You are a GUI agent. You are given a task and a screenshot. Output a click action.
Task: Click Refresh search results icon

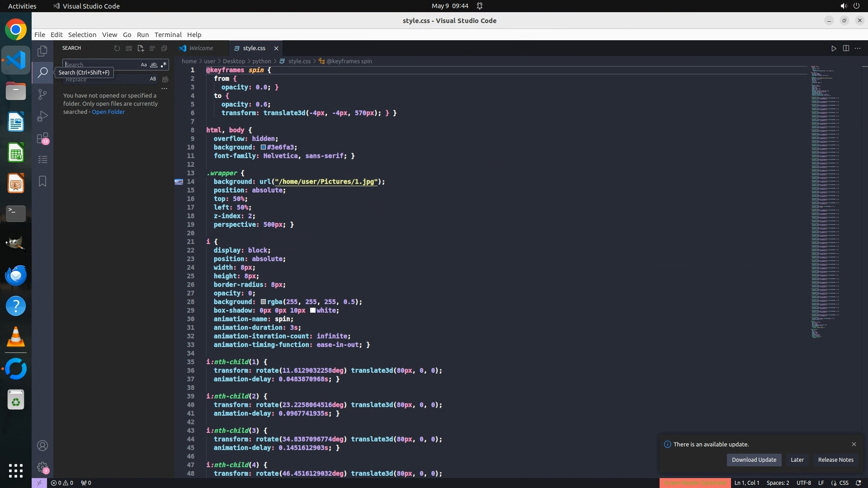pyautogui.click(x=117, y=48)
